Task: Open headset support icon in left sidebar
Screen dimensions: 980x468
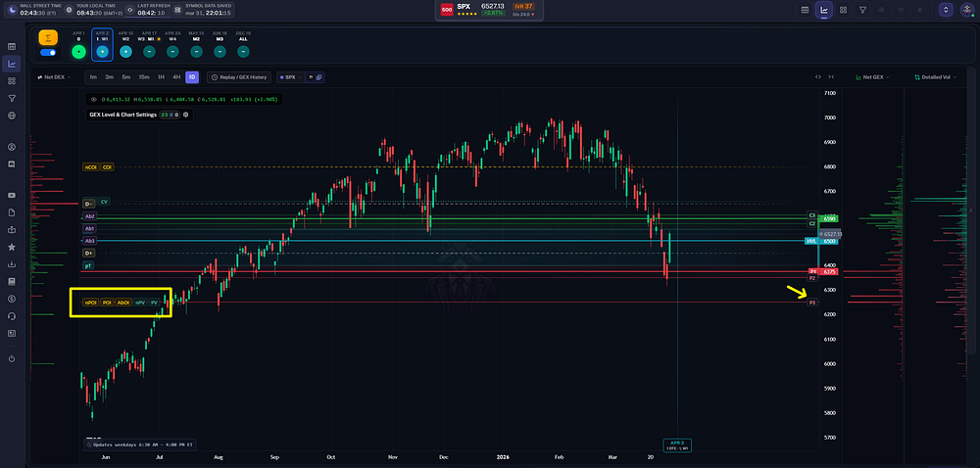Action: [x=11, y=316]
